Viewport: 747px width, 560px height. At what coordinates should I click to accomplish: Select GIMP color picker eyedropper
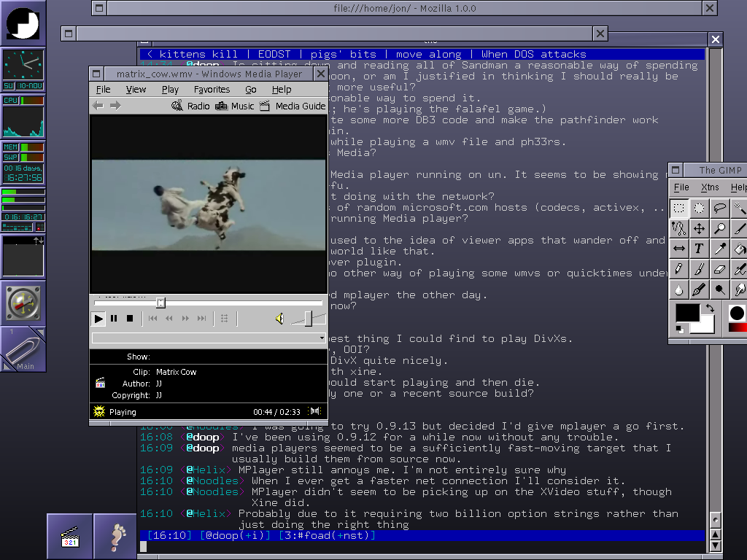720,249
